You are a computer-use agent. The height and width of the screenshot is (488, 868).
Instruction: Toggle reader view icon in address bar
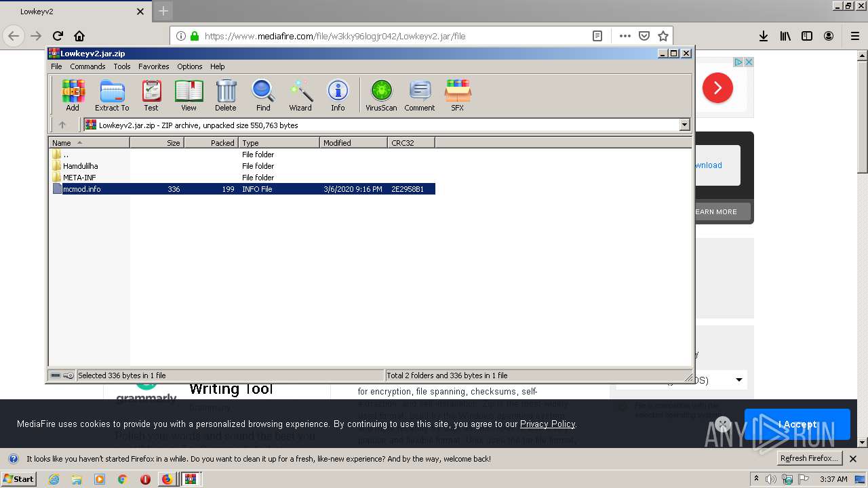tap(597, 36)
